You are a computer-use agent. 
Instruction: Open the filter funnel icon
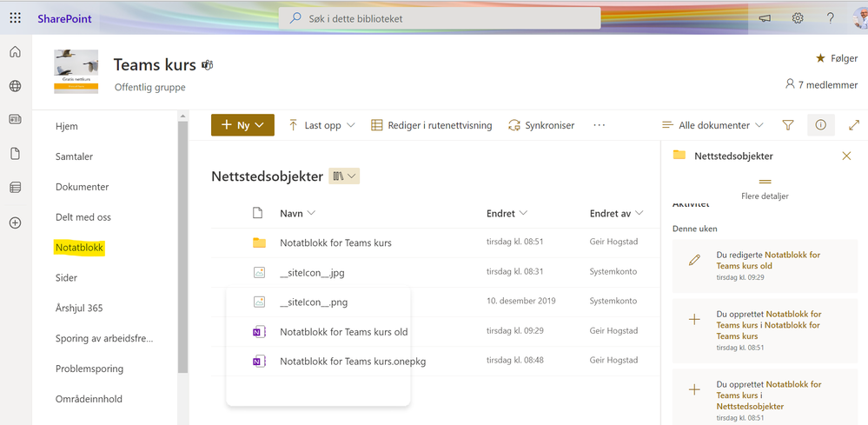[x=788, y=125]
